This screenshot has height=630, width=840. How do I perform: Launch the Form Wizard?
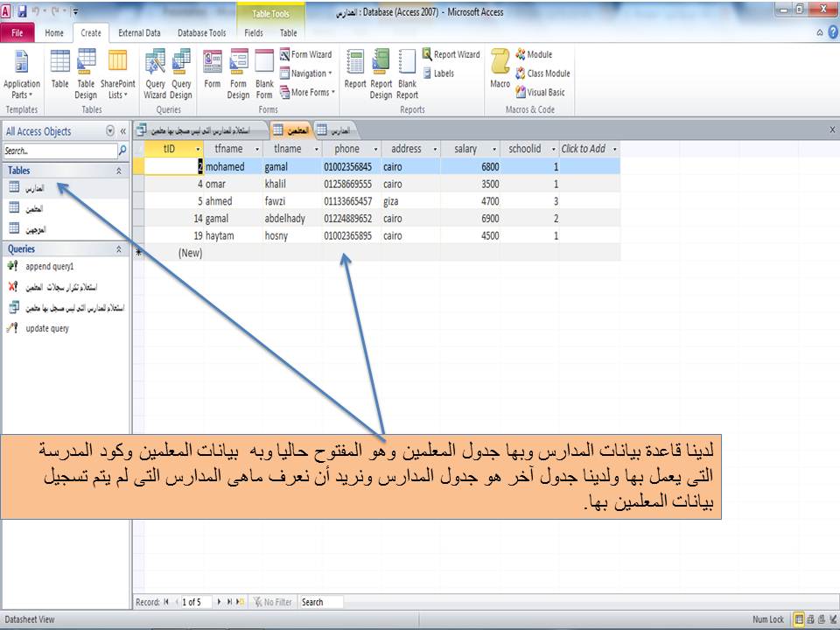[308, 54]
